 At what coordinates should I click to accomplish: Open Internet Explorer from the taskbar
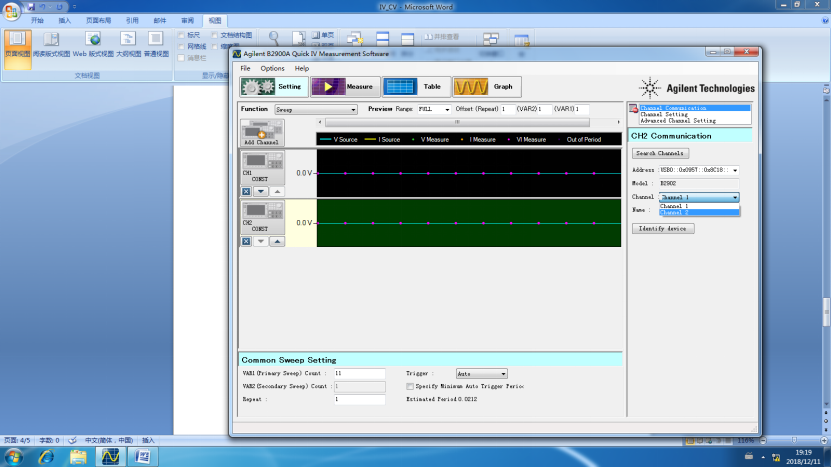[46, 456]
